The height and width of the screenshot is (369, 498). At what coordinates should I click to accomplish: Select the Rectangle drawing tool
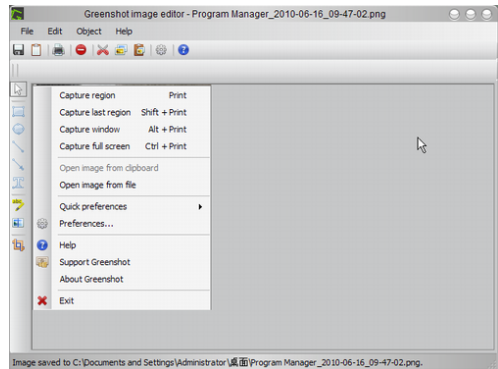18,111
